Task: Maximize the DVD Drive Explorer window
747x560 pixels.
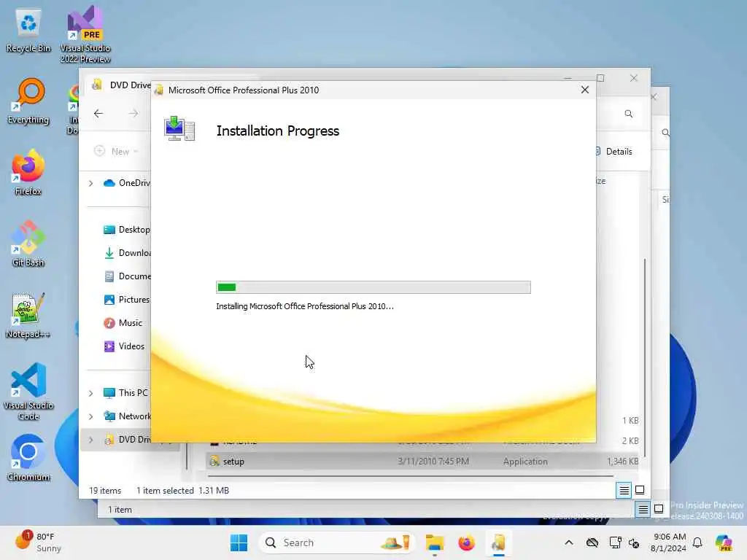Action: point(600,77)
